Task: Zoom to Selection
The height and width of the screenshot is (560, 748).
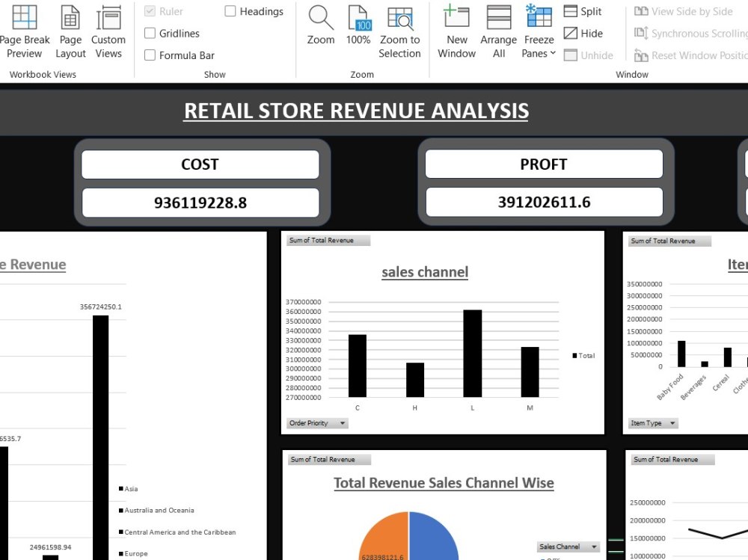Action: coord(399,30)
